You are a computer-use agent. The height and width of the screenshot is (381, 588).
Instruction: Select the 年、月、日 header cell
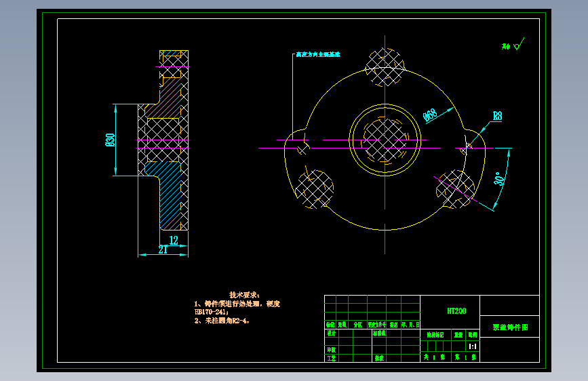pos(410,325)
